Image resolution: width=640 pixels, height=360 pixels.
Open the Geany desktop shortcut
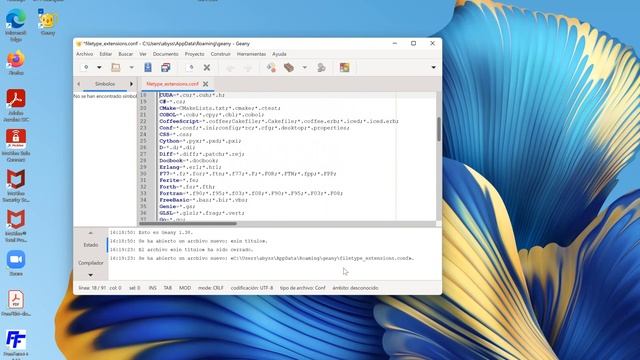point(48,23)
